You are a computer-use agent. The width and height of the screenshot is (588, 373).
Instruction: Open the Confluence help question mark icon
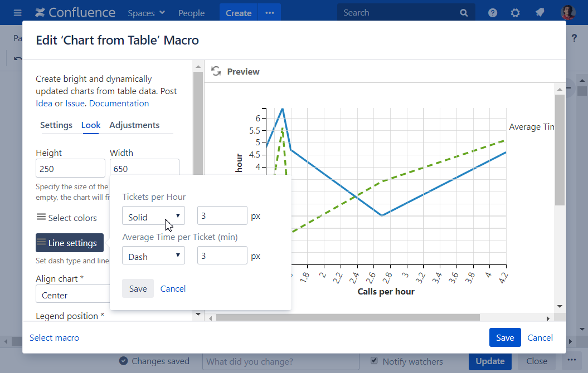point(493,13)
